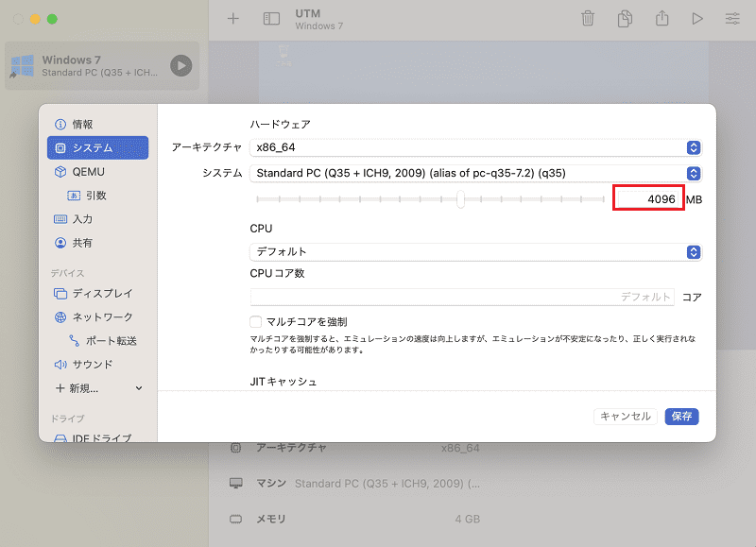Open the QEMU settings section
The height and width of the screenshot is (547, 756).
click(98, 172)
